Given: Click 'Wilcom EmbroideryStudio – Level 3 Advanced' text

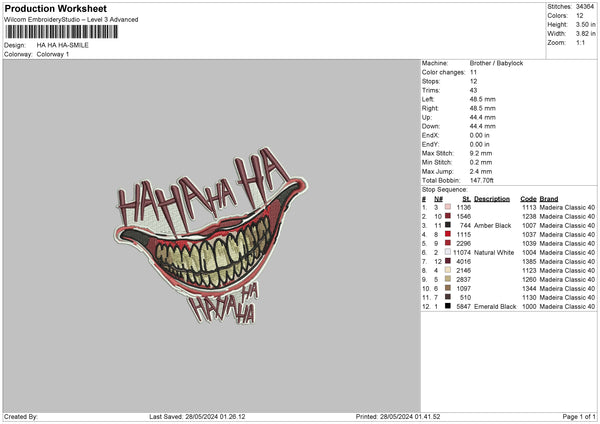Looking at the screenshot, I should point(71,20).
